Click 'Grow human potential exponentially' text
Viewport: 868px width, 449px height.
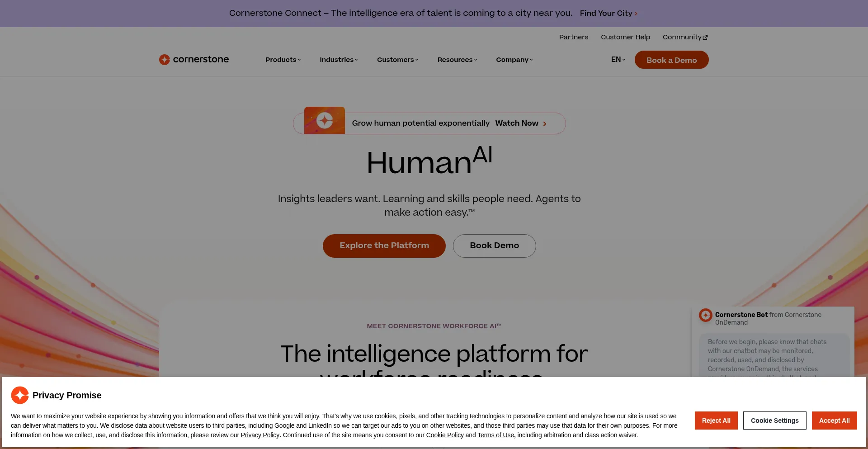pyautogui.click(x=421, y=123)
